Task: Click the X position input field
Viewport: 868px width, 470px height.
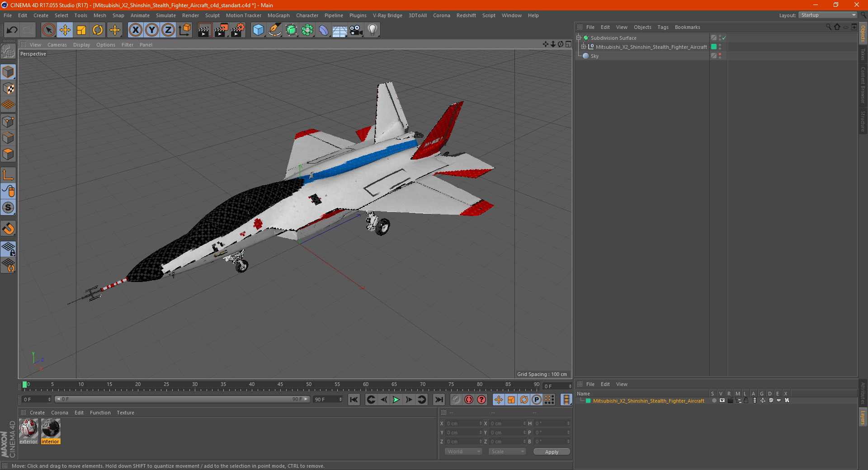Action: pos(463,423)
